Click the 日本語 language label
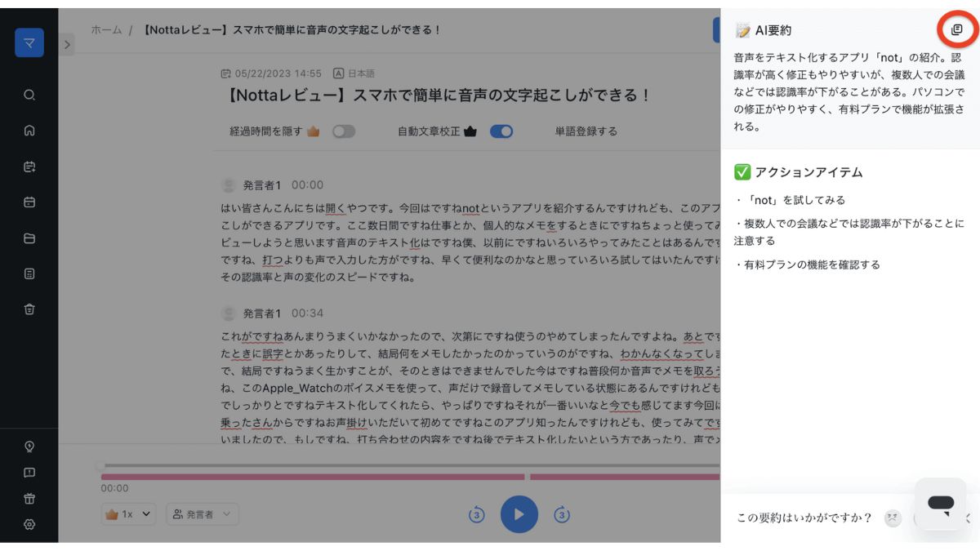 361,73
